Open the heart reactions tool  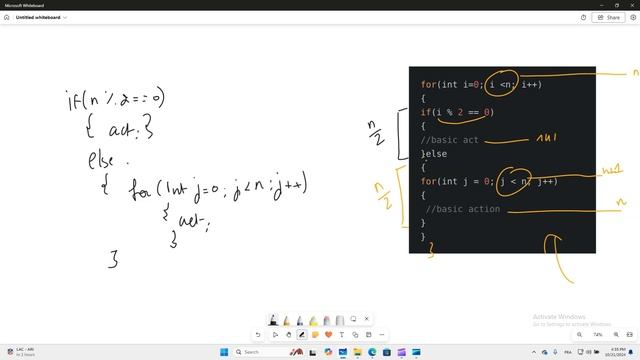329,335
